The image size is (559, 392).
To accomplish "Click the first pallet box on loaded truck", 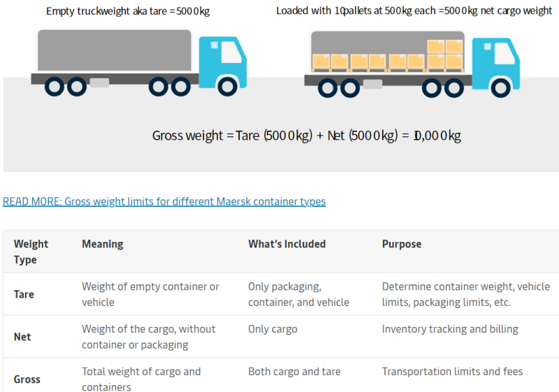I will coord(321,61).
